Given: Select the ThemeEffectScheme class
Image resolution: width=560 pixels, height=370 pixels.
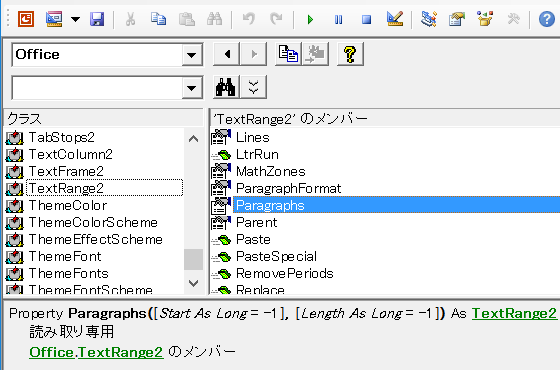Looking at the screenshot, I should tap(96, 239).
